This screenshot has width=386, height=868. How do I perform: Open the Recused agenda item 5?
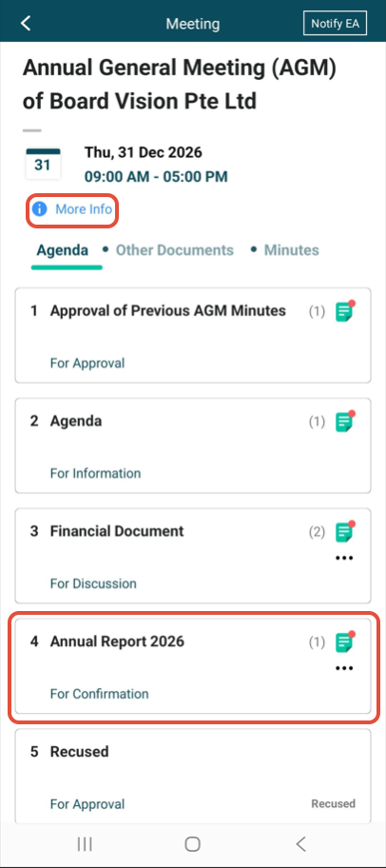coord(192,776)
